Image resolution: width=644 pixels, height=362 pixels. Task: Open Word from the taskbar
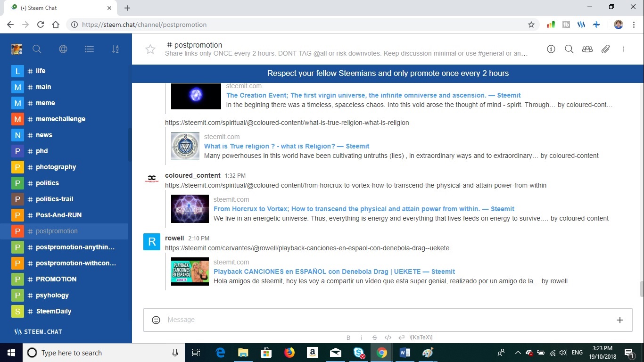(x=405, y=353)
